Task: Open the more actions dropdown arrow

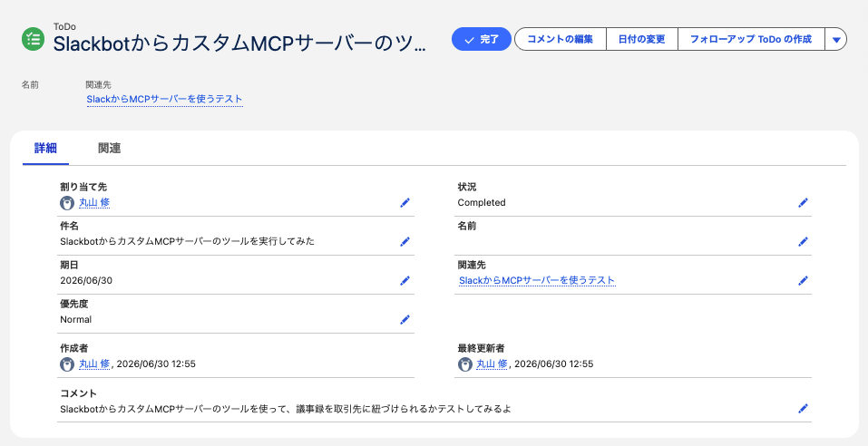Action: [836, 39]
